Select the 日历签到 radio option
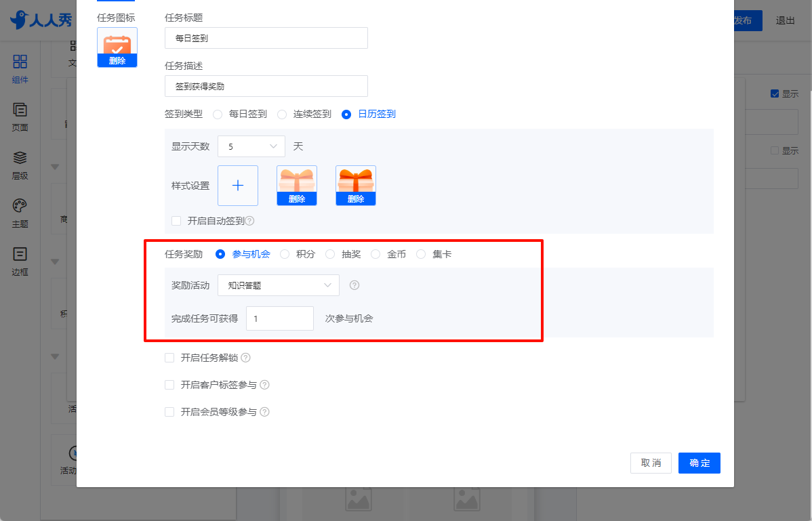Viewport: 812px width, 521px height. (x=346, y=114)
